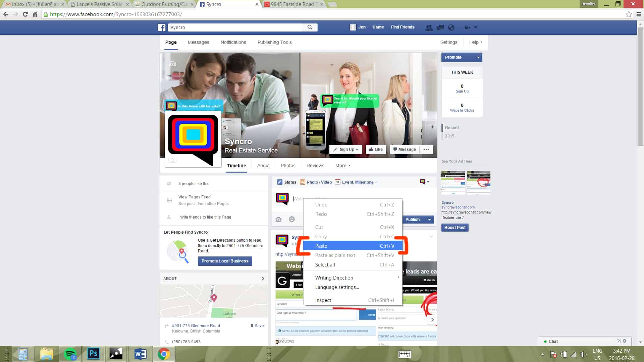Click View Pages Feed link
The width and height of the screenshot is (644, 362).
click(194, 197)
